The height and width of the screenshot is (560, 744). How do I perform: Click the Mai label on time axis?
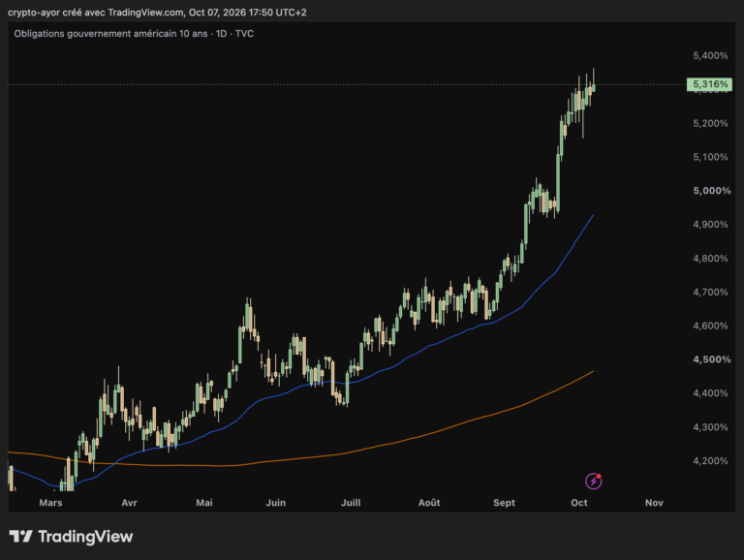coord(204,503)
